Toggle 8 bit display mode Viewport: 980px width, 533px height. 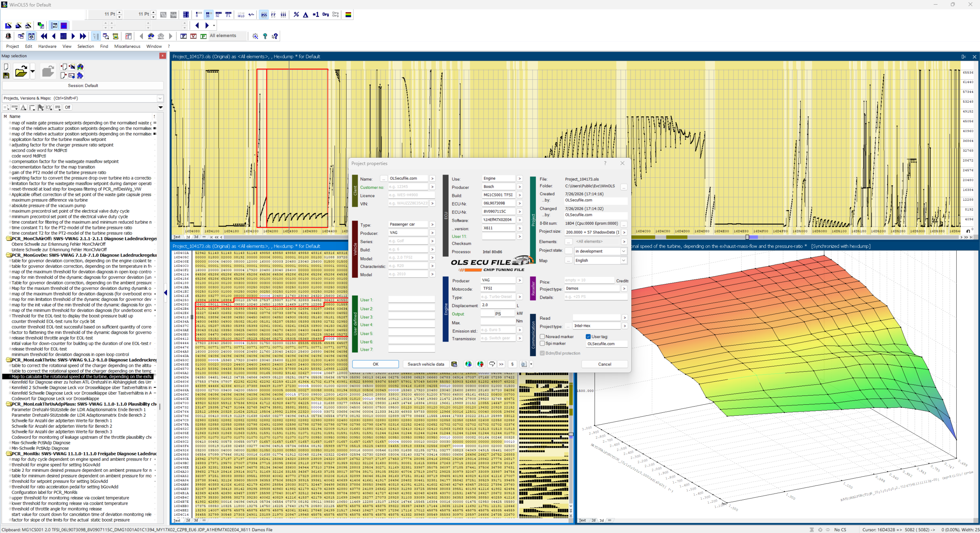198,15
